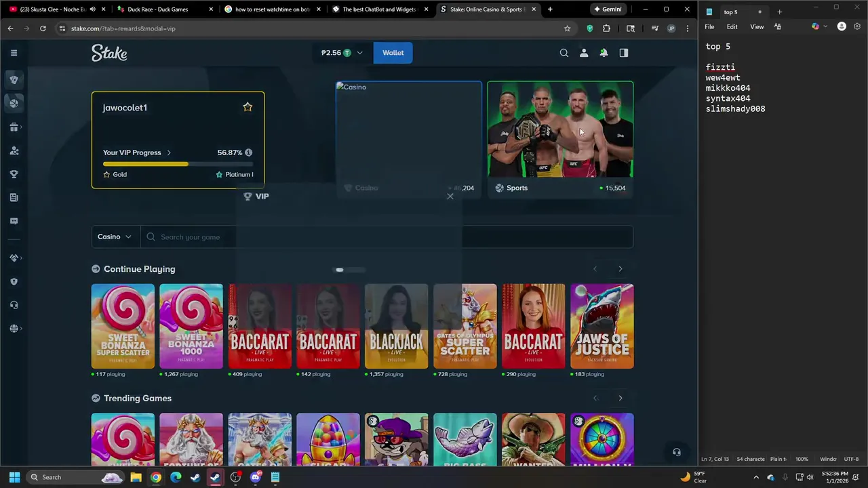Click slimshady008 in Notepad
The height and width of the screenshot is (488, 868).
tap(735, 109)
